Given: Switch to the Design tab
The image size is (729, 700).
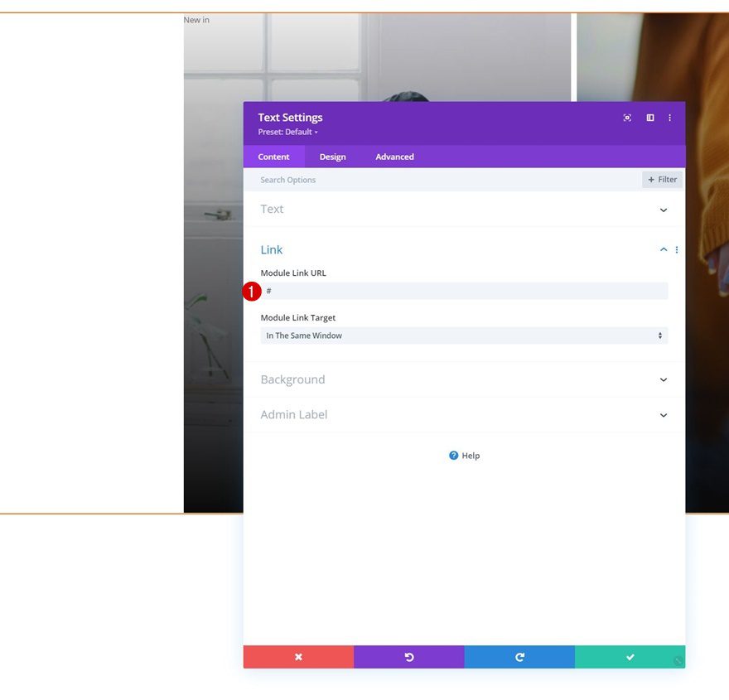Looking at the screenshot, I should coord(332,157).
